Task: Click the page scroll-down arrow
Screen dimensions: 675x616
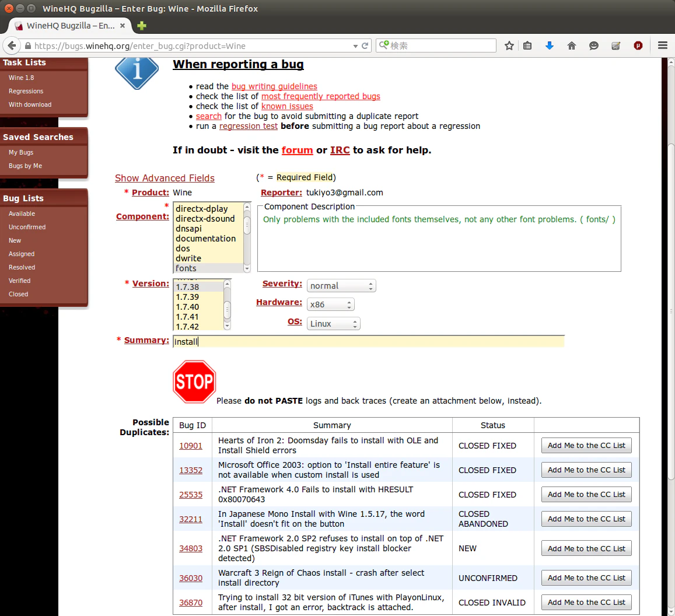Action: [671, 612]
